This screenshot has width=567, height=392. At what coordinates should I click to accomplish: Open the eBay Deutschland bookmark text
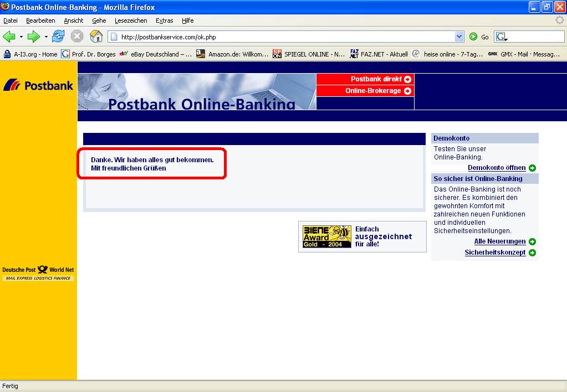tap(161, 54)
